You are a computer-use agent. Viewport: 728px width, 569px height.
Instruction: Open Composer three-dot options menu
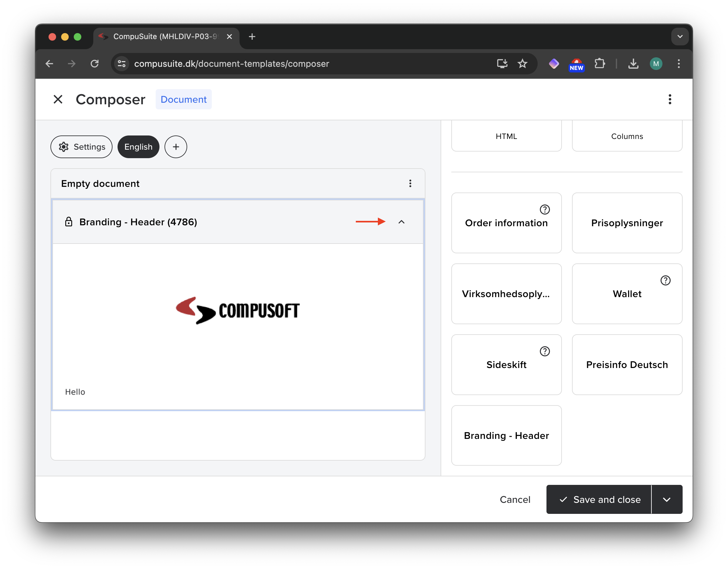670,99
